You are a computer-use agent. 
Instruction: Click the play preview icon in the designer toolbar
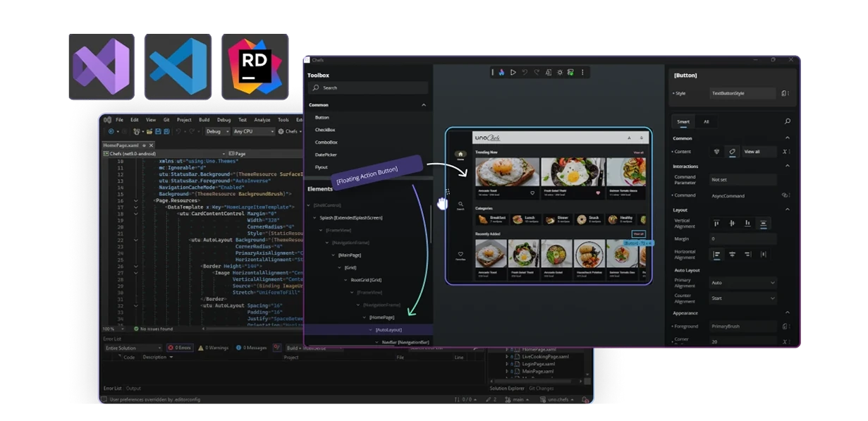513,72
